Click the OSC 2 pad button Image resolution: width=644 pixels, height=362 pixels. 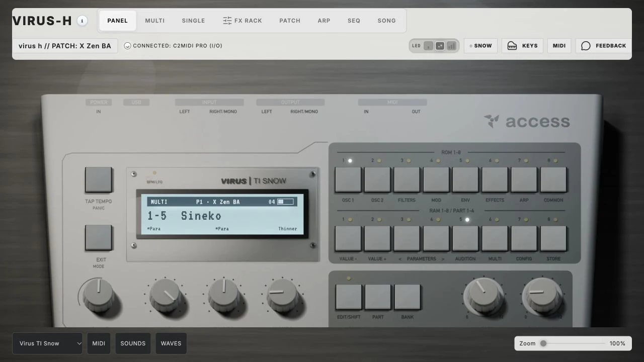coord(377,179)
